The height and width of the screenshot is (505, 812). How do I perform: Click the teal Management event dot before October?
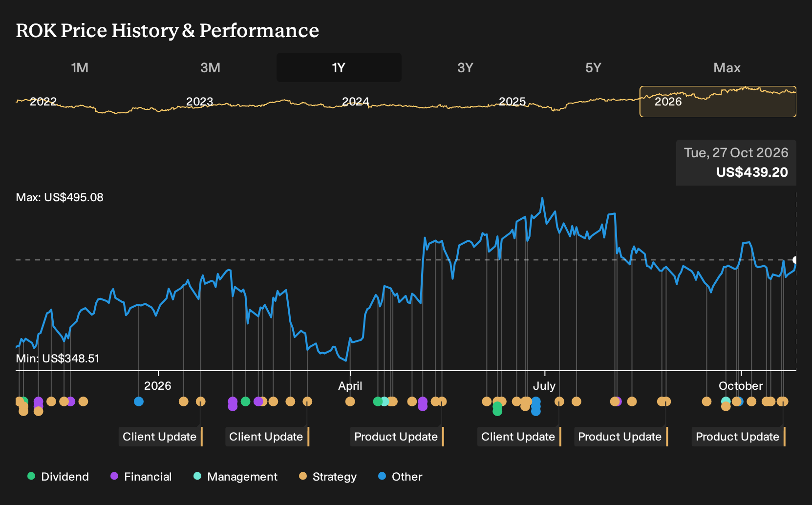pos(726,401)
